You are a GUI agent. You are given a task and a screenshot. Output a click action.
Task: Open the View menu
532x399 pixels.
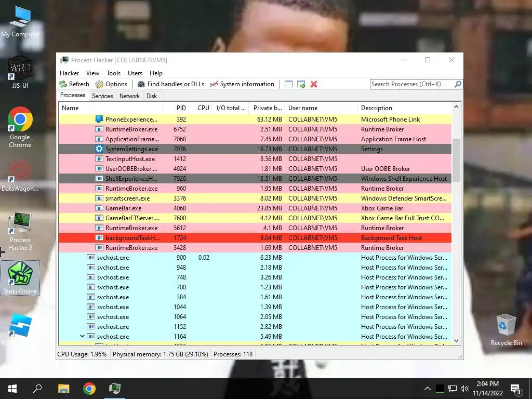92,73
